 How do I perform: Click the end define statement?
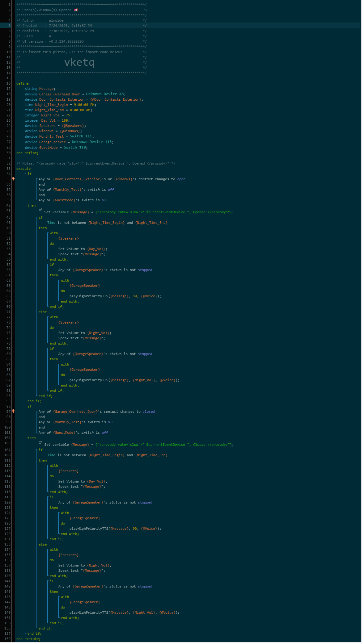[x=28, y=153]
